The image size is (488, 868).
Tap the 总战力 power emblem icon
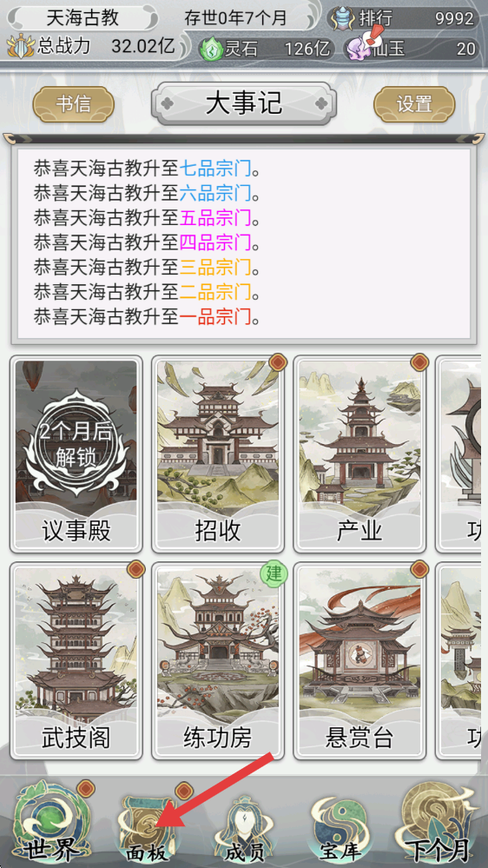(x=21, y=46)
